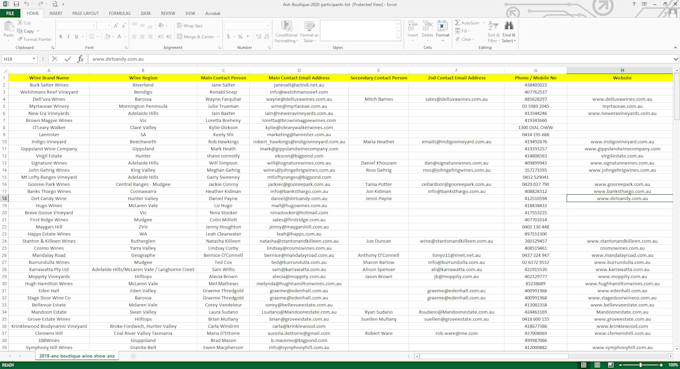Switch to the INSERT ribbon tab
Image resolution: width=680 pixels, height=369 pixels.
pos(56,13)
